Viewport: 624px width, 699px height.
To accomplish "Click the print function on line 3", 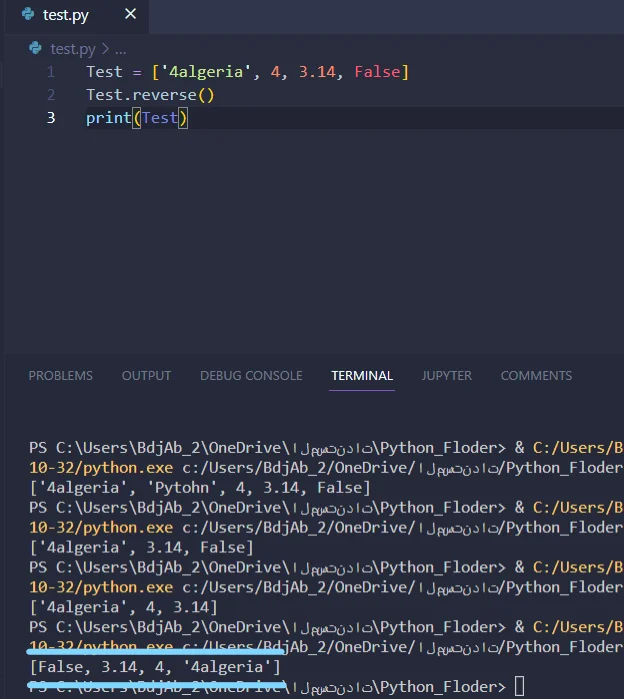I will (108, 118).
